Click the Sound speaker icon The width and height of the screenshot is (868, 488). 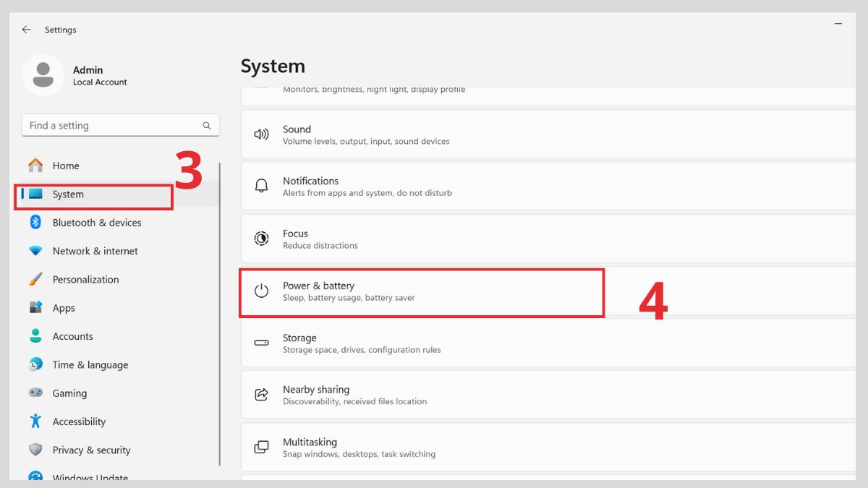(261, 134)
